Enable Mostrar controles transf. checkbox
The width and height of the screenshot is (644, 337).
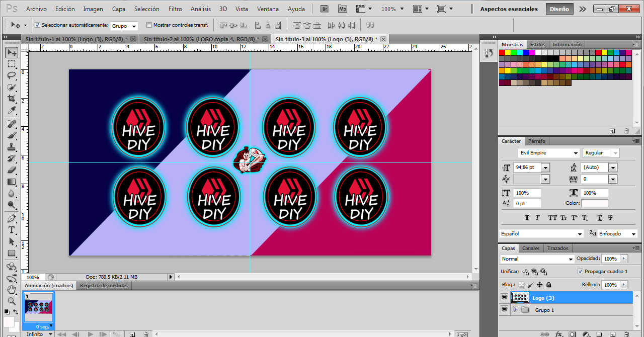[149, 25]
